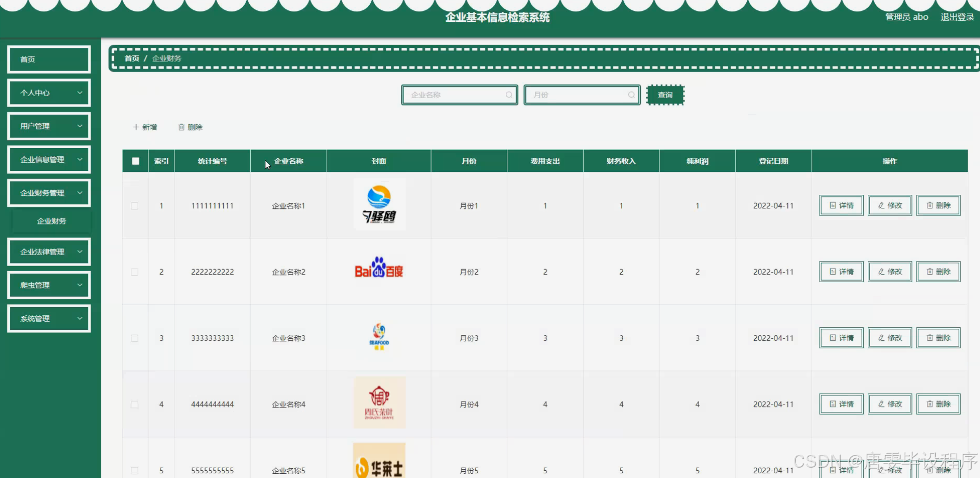Click the 企业名称4 name cell
This screenshot has height=478, width=980.
pyautogui.click(x=289, y=404)
